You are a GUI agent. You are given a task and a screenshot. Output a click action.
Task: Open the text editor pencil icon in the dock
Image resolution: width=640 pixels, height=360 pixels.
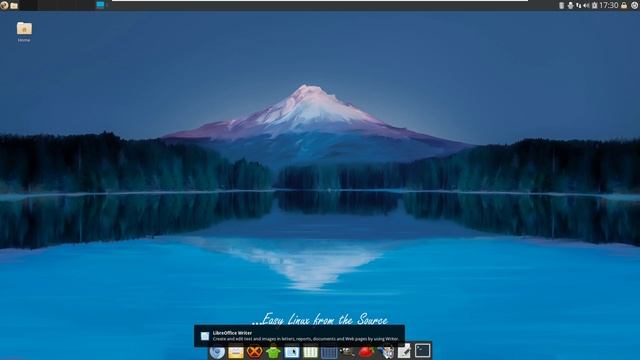coord(404,351)
